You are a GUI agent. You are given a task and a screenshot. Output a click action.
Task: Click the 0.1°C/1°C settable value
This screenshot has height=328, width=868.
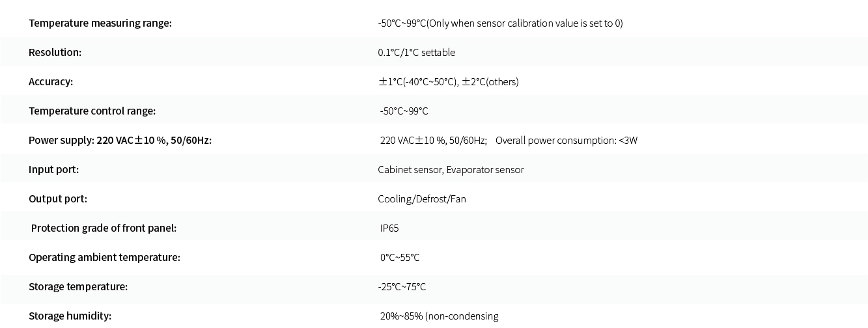click(416, 53)
